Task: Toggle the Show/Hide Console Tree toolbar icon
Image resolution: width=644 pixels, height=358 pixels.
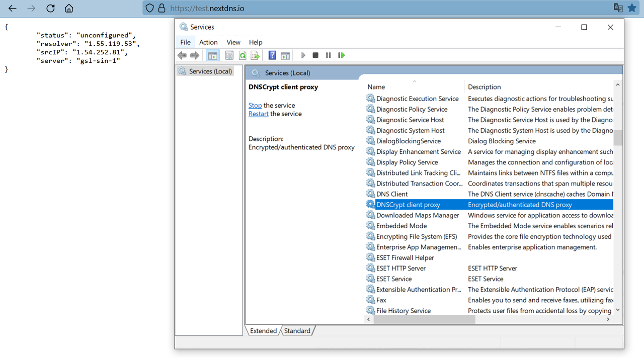Action: tap(213, 55)
